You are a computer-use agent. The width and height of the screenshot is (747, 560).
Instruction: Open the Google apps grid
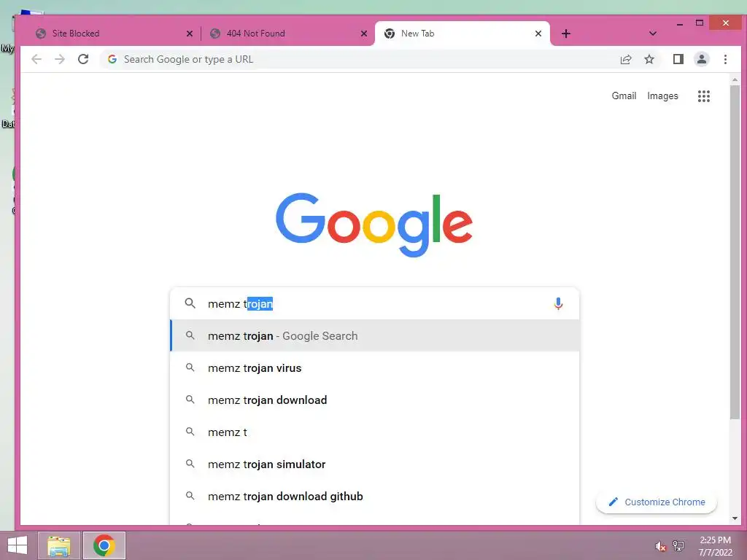pos(704,96)
